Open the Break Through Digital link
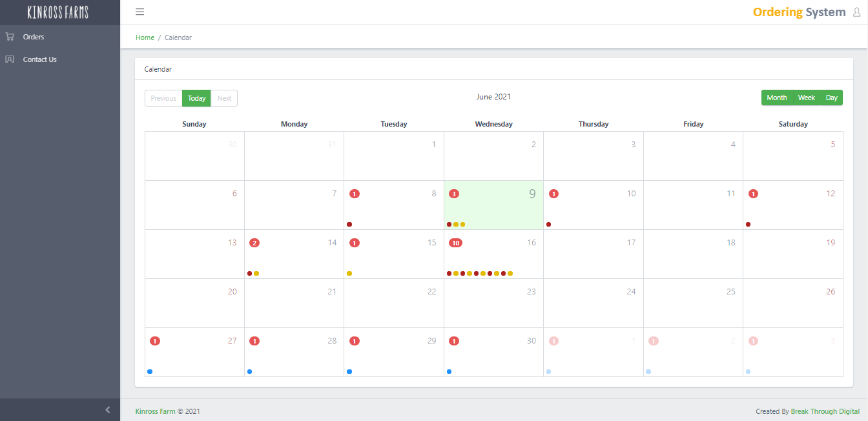The image size is (868, 421). click(x=825, y=411)
